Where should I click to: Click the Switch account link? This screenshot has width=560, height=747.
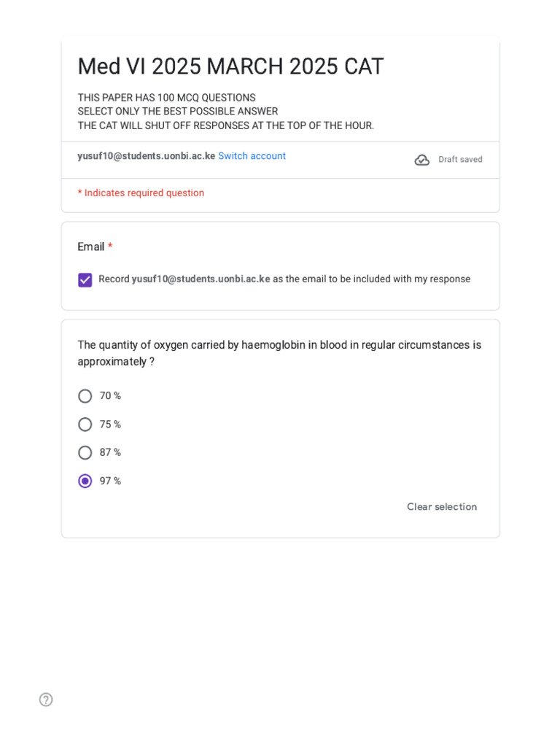click(x=252, y=156)
